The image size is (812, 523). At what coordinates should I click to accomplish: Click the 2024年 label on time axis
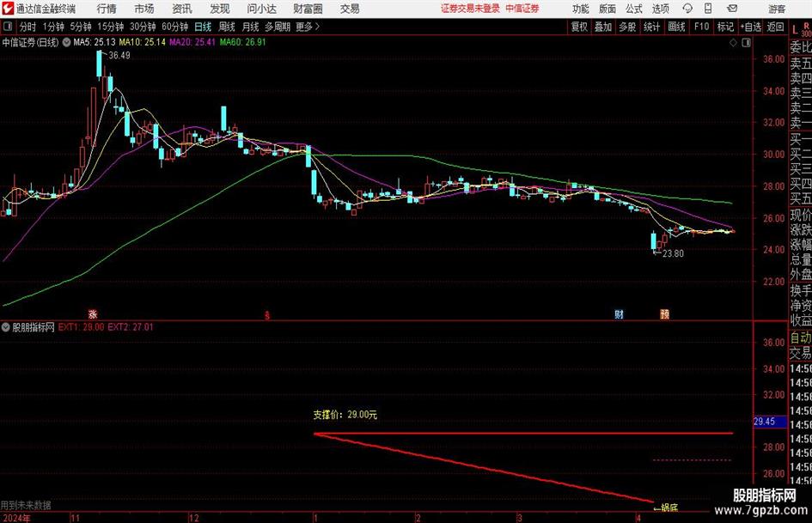click(16, 519)
